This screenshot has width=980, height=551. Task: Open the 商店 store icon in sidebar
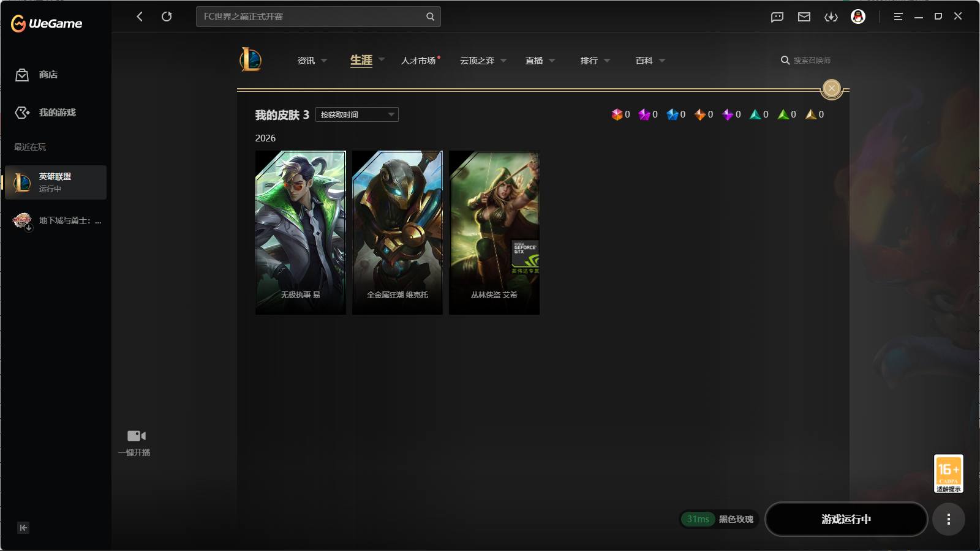pyautogui.click(x=22, y=75)
